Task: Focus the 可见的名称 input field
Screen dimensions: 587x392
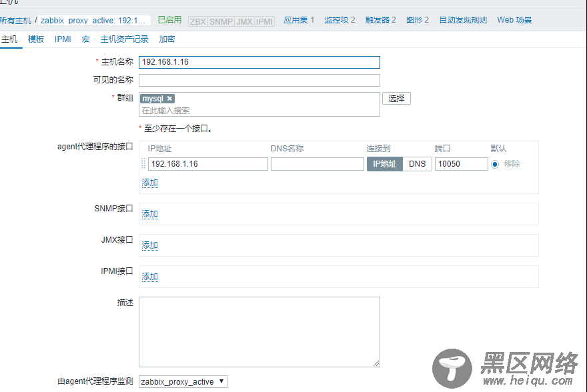Action: (259, 80)
